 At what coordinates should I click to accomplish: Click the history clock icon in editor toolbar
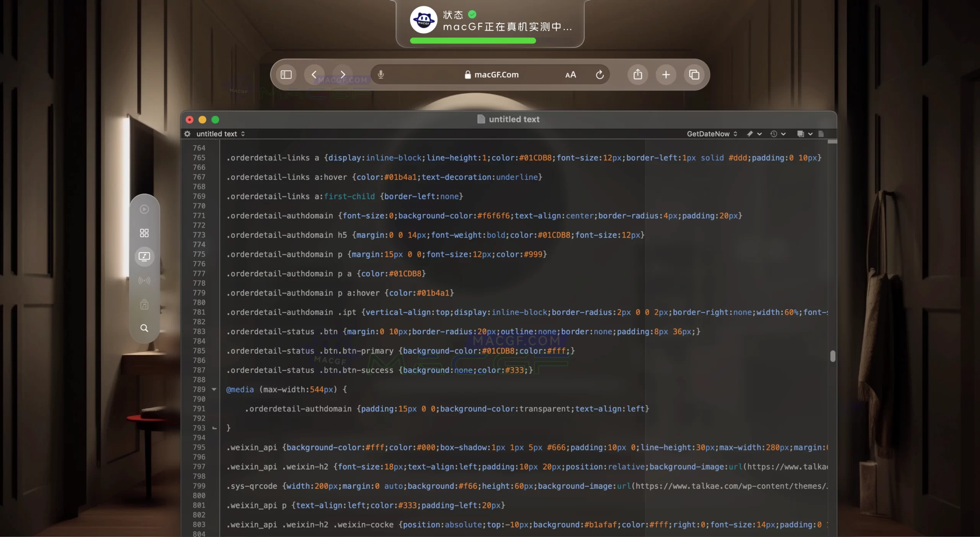(774, 134)
